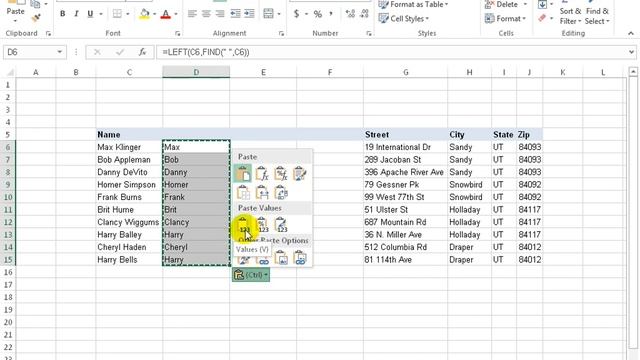Align text right
Viewport: 640px width, 360px height.
click(220, 14)
